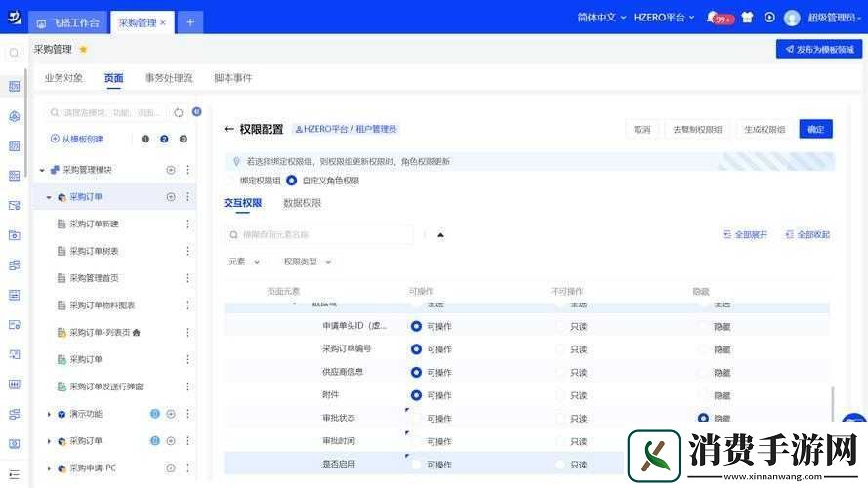Open the 简体中文 language dropdown

click(x=601, y=18)
